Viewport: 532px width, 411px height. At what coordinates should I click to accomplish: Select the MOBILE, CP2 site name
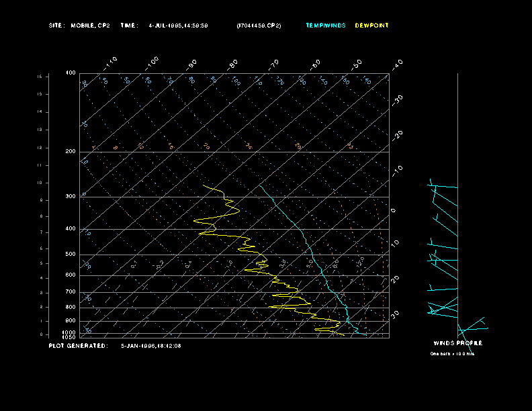click(x=90, y=26)
